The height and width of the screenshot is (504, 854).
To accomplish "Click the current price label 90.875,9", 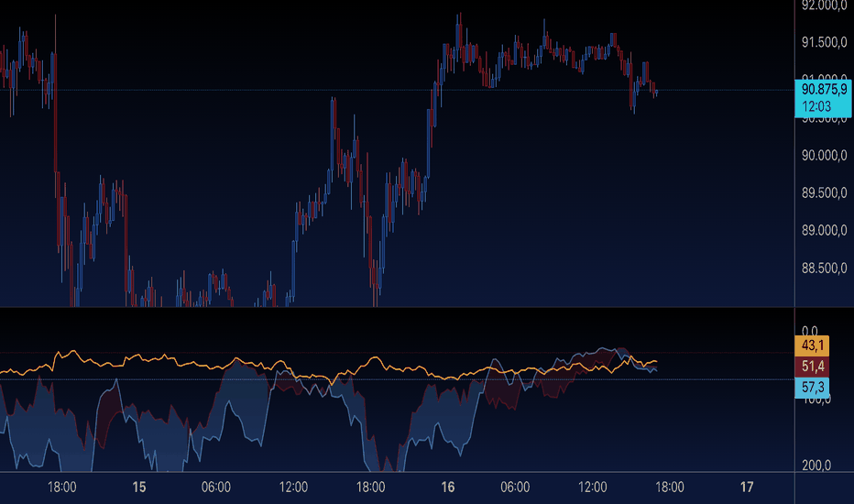I will [x=824, y=90].
